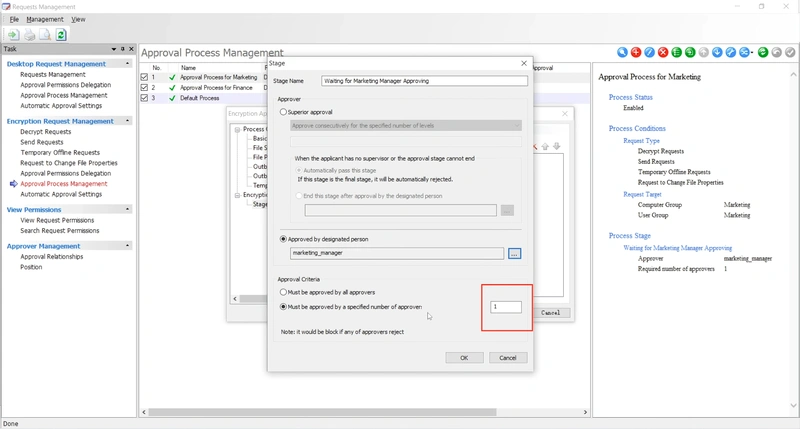
Task: Click the printer icon in the toolbar
Action: coord(30,35)
